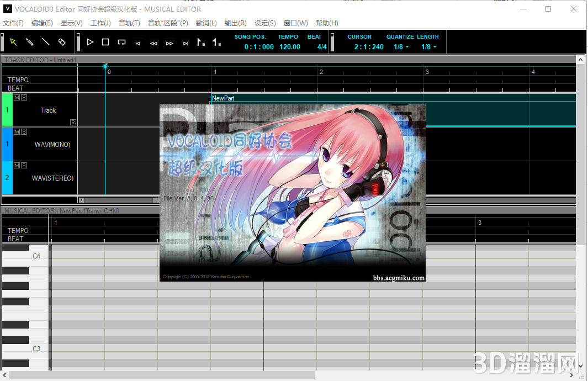The width and height of the screenshot is (588, 381).
Task: Click the Stop button in the transport bar
Action: pyautogui.click(x=105, y=42)
